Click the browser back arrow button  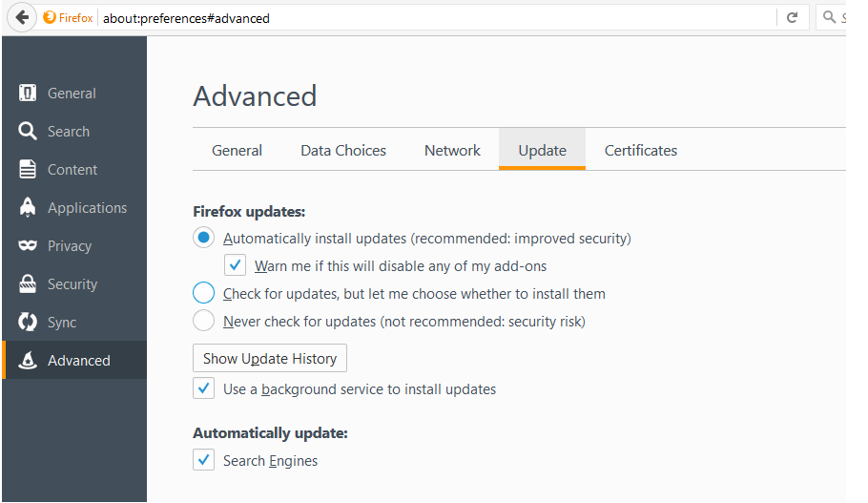22,18
